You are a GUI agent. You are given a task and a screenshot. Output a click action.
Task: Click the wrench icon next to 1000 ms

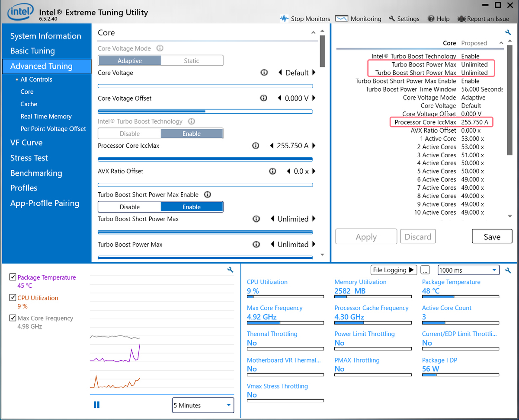pyautogui.click(x=508, y=270)
